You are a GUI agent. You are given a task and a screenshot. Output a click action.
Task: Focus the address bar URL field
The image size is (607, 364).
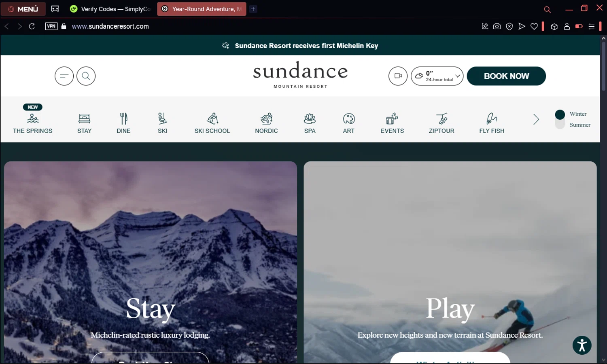coord(110,26)
